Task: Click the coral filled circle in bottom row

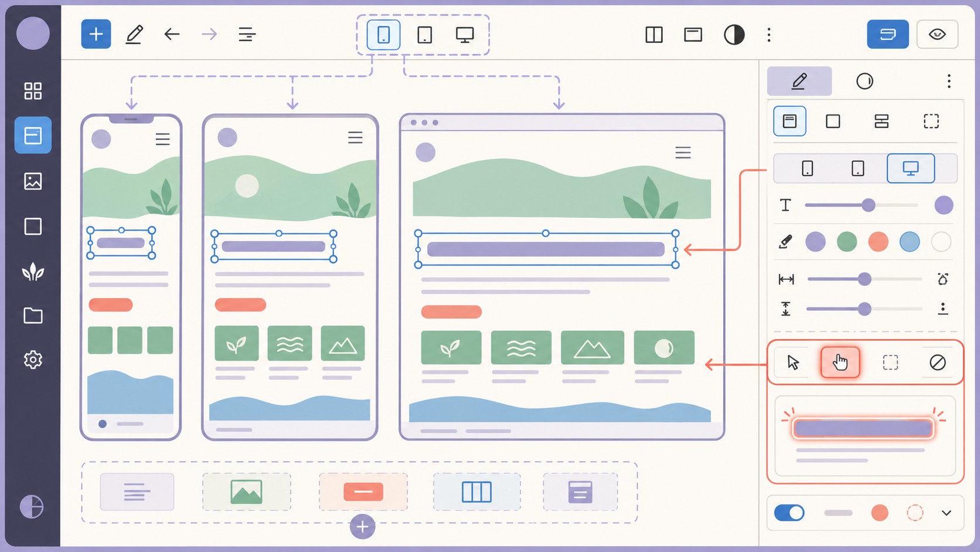Action: pos(879,513)
